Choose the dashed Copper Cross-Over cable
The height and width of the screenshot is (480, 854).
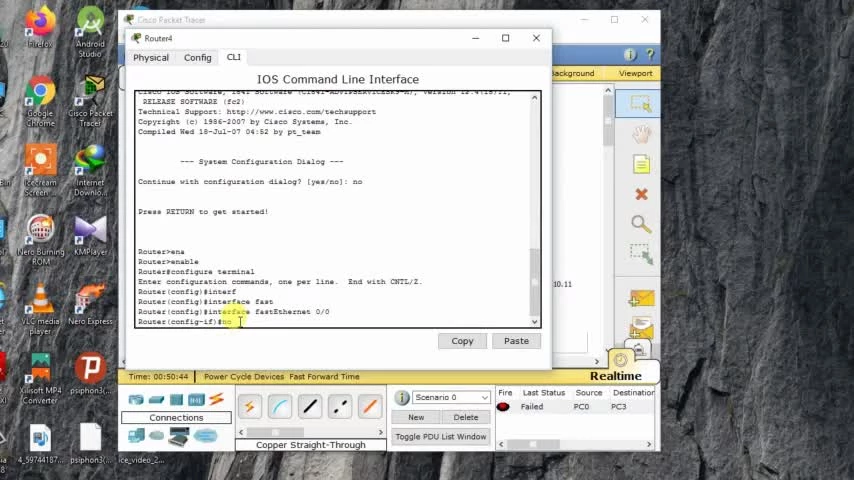pyautogui.click(x=340, y=407)
